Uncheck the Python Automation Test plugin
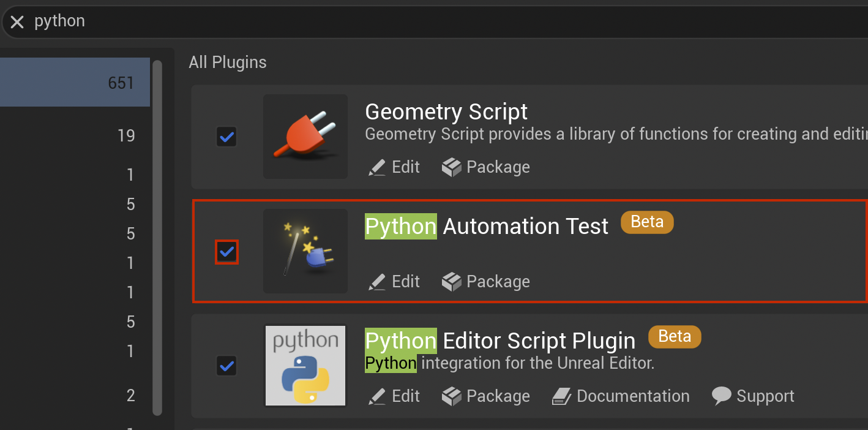This screenshot has height=430, width=868. 226,251
